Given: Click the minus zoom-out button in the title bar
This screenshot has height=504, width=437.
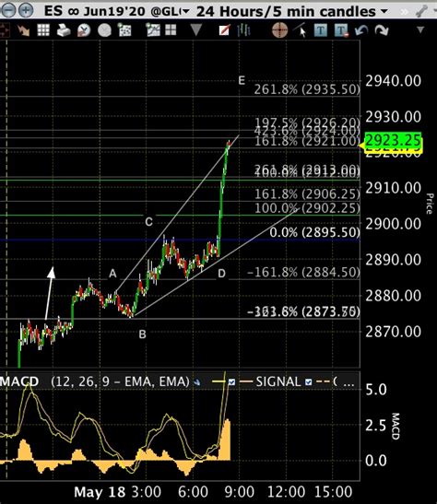Looking at the screenshot, I should click(7, 10).
